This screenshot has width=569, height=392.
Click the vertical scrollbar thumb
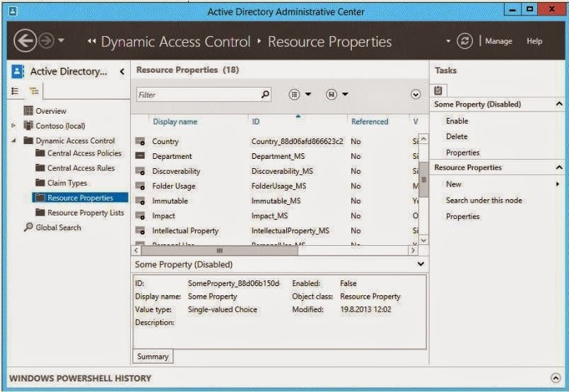coord(423,179)
